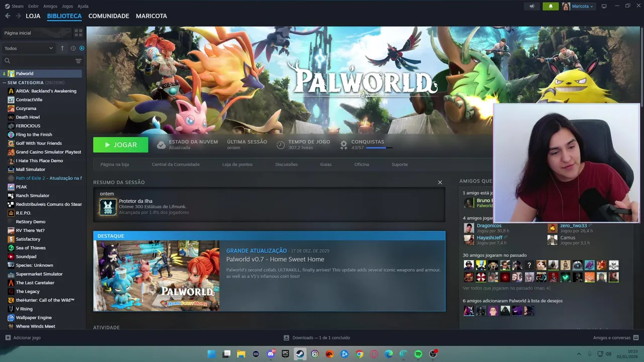Go forward with the right arrow

[x=18, y=16]
